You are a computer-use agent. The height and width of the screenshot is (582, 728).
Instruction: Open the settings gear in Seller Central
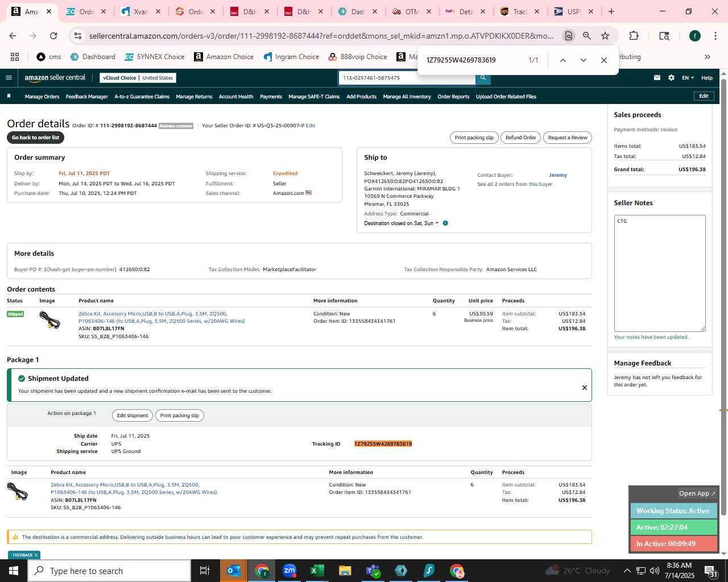671,78
